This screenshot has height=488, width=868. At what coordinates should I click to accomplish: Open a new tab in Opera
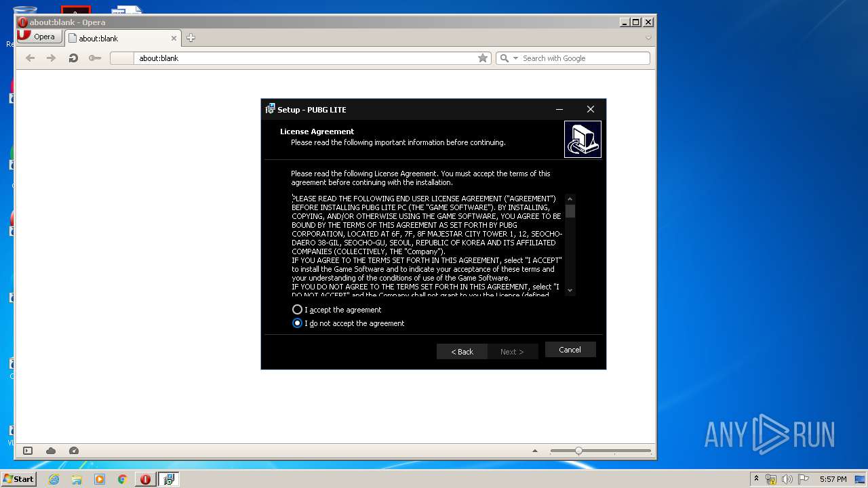(191, 38)
